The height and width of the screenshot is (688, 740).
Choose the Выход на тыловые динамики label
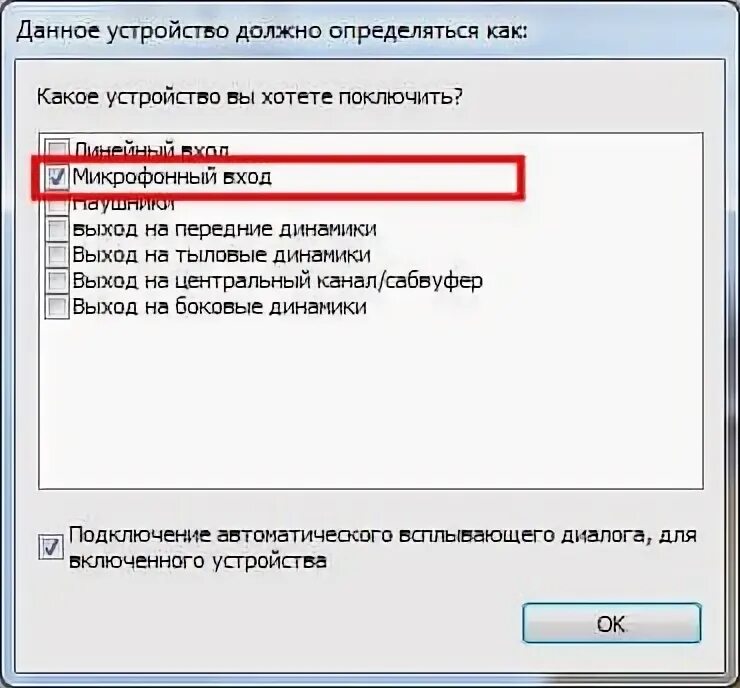point(221,255)
